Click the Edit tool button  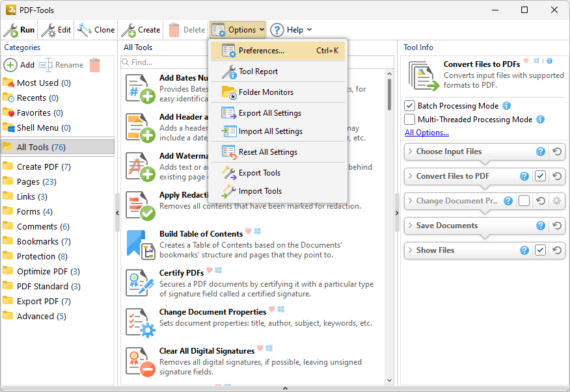click(x=56, y=30)
